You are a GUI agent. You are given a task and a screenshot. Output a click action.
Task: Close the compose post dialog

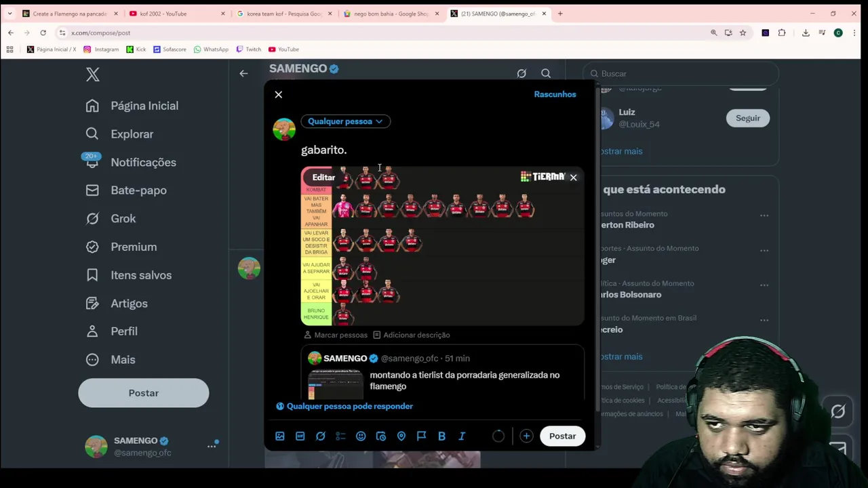(x=278, y=94)
